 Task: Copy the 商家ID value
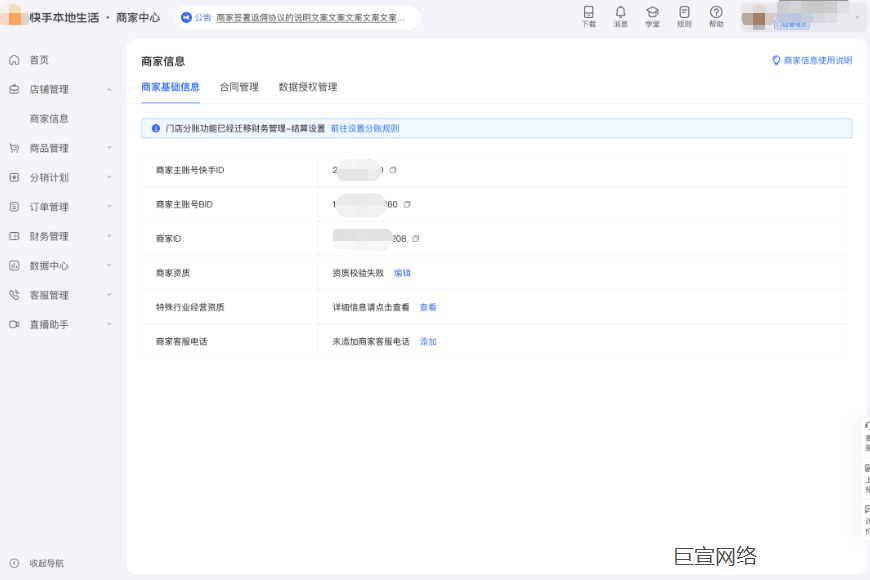point(416,239)
